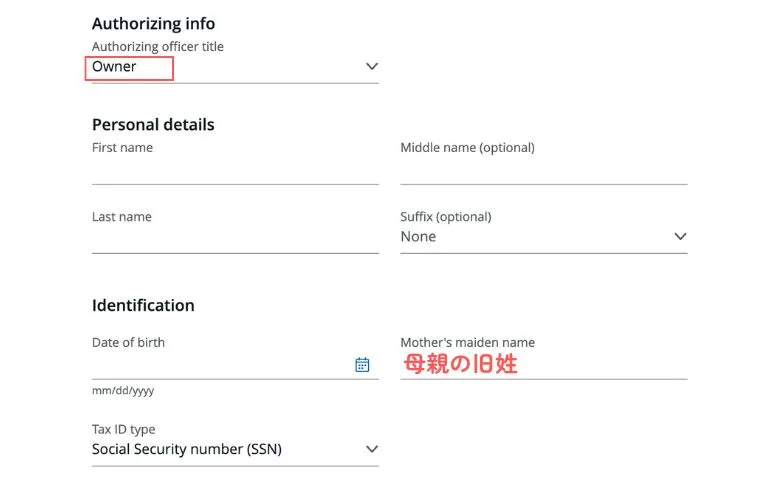
Task: Click the Tax ID type label
Action: [124, 430]
